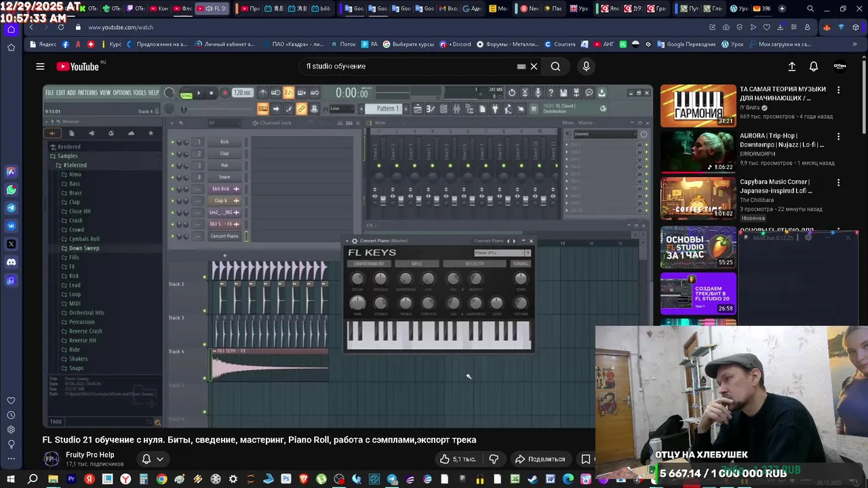Like the FL Studio video
Viewport: 868px width, 488px height.
pyautogui.click(x=457, y=459)
